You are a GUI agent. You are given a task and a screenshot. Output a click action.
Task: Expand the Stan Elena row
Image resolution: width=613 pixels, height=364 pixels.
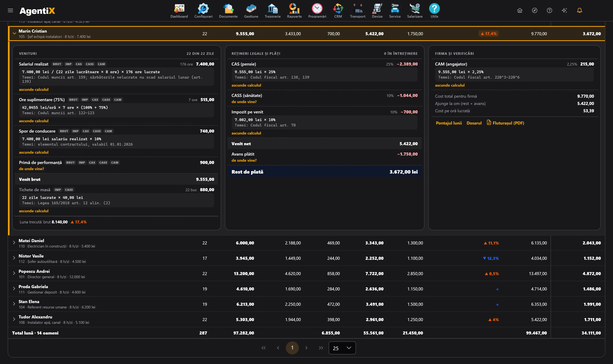tap(14, 304)
